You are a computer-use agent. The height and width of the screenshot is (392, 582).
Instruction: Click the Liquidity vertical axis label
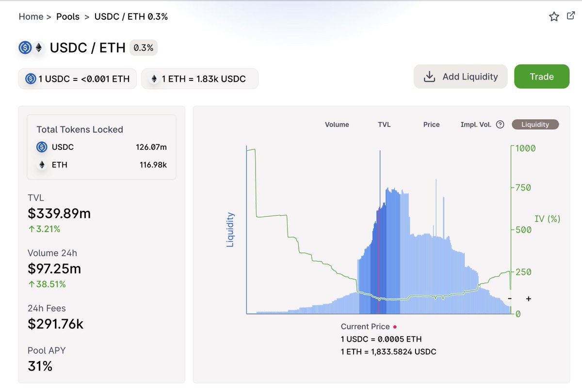[230, 230]
